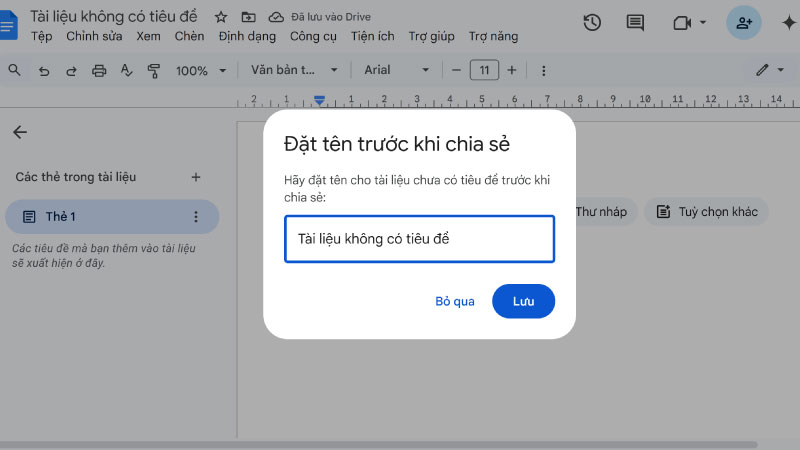Select the paint format roller icon
The height and width of the screenshot is (450, 800).
pos(154,71)
